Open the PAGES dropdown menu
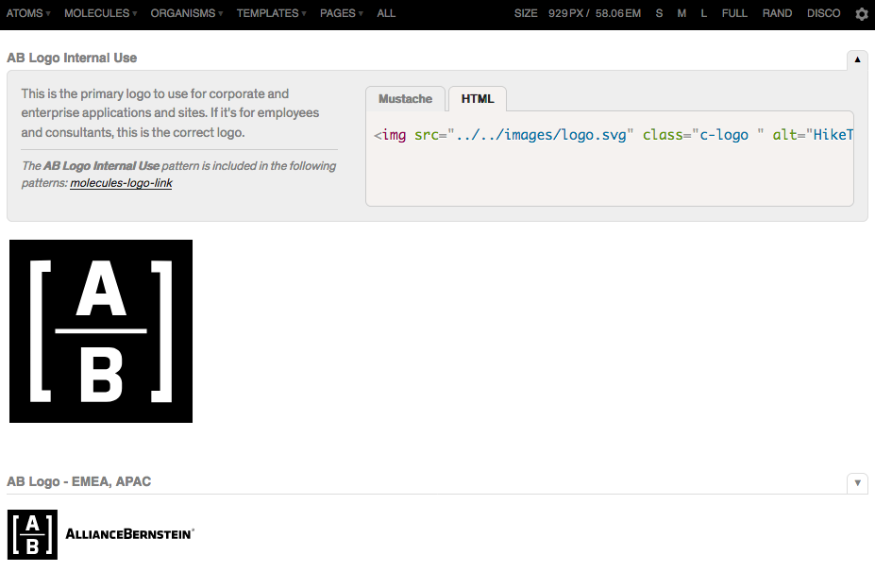The width and height of the screenshot is (875, 588). pos(341,13)
